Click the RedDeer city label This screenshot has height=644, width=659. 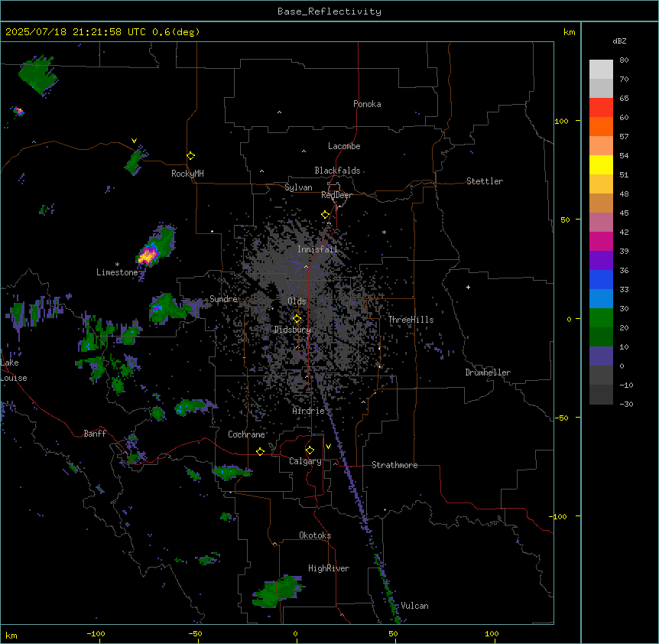(x=336, y=195)
